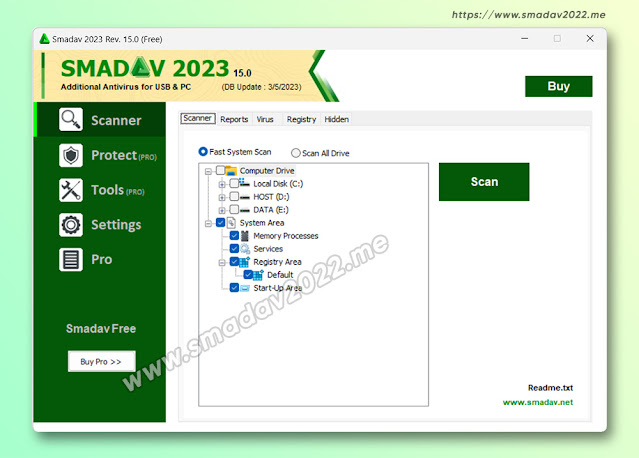This screenshot has height=458, width=639.
Task: Switch to the Scanner tab
Action: (198, 118)
